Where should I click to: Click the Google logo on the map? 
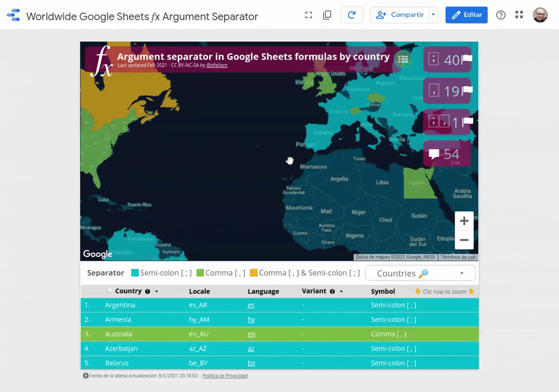tap(97, 254)
